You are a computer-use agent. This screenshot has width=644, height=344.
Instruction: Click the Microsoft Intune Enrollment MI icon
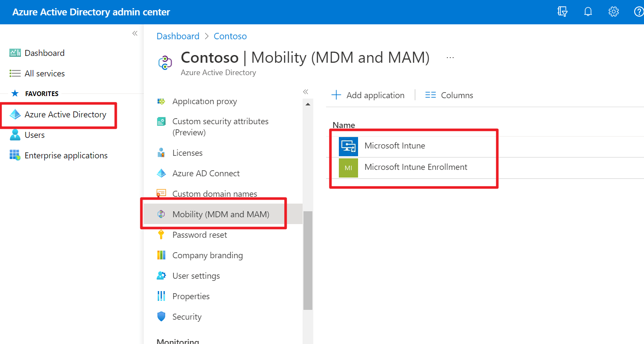(349, 167)
